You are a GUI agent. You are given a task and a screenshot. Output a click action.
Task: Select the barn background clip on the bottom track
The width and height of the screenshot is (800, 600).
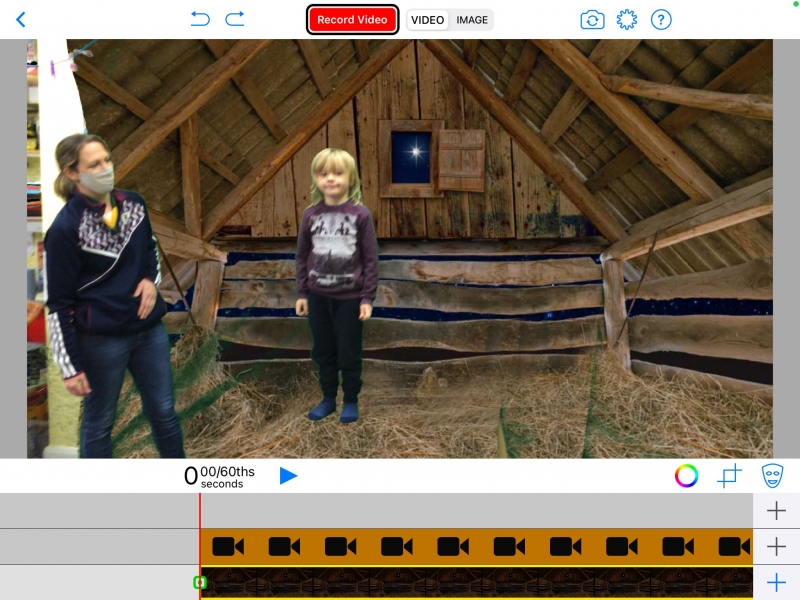[x=476, y=582]
